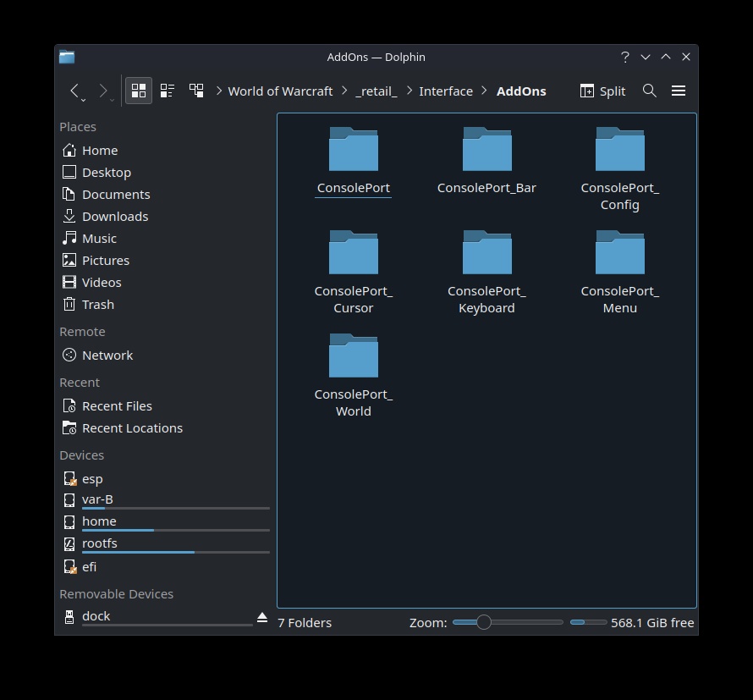The width and height of the screenshot is (753, 700).
Task: Open Music in Places
Action: 164,239
